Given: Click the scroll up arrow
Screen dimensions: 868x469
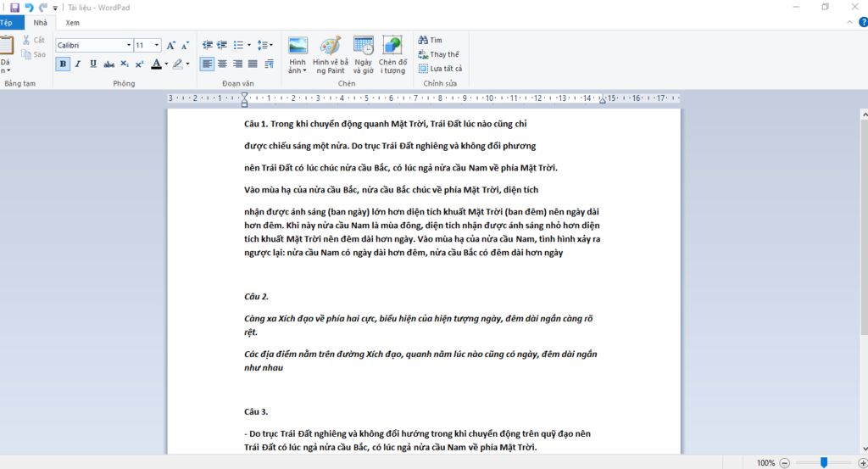Looking at the screenshot, I should point(864,114).
